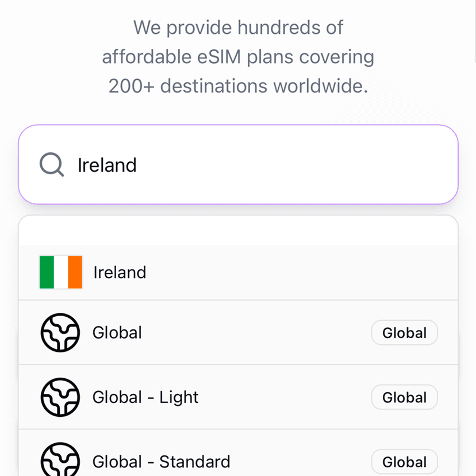Click the Global badge in Global - Standard row
The image size is (476, 476).
(404, 462)
